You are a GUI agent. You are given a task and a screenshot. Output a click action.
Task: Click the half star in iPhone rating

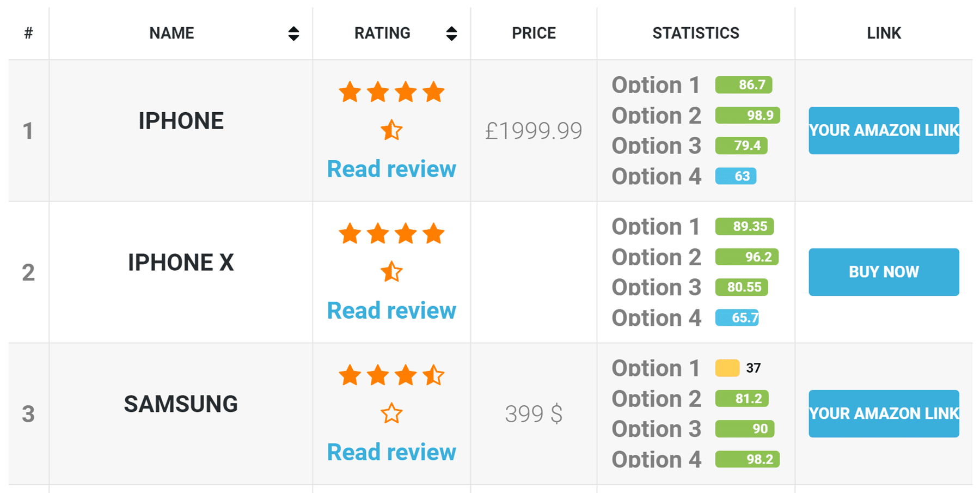click(391, 130)
